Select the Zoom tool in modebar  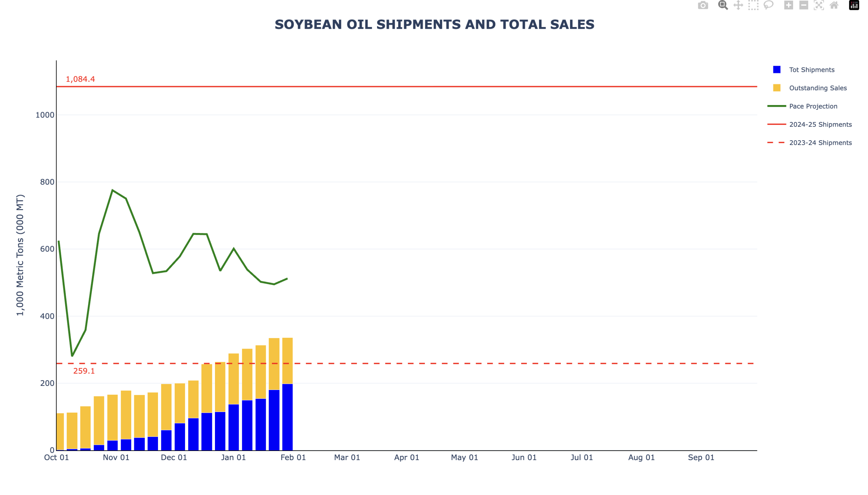point(723,5)
